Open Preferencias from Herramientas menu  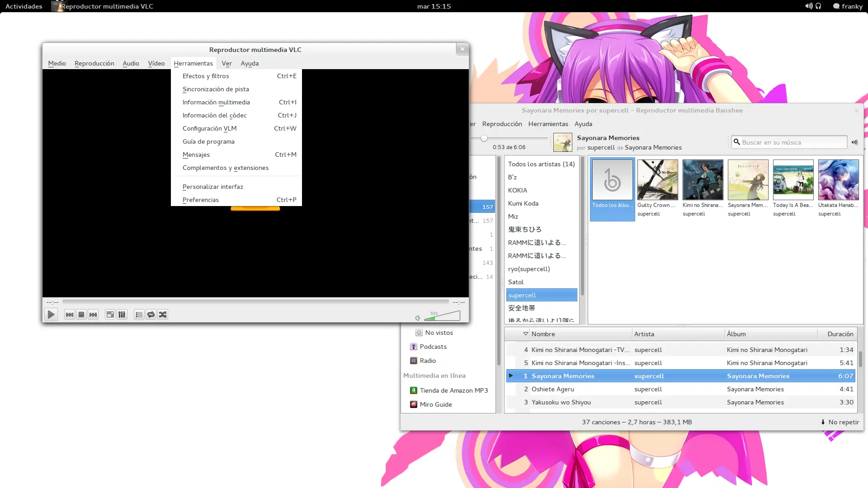(x=236, y=200)
